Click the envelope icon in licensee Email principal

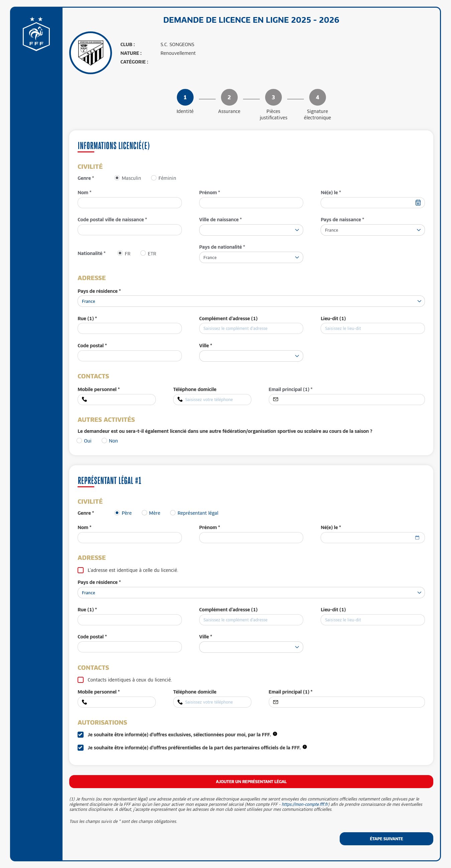click(275, 399)
